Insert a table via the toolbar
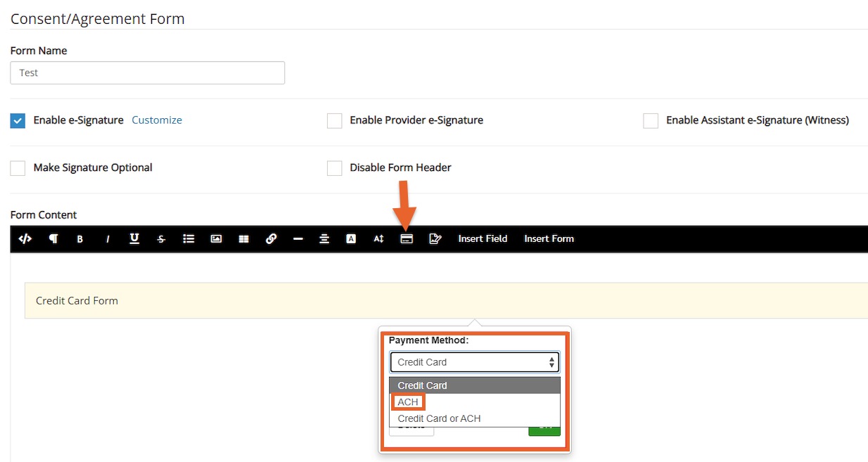The height and width of the screenshot is (462, 868). 243,239
